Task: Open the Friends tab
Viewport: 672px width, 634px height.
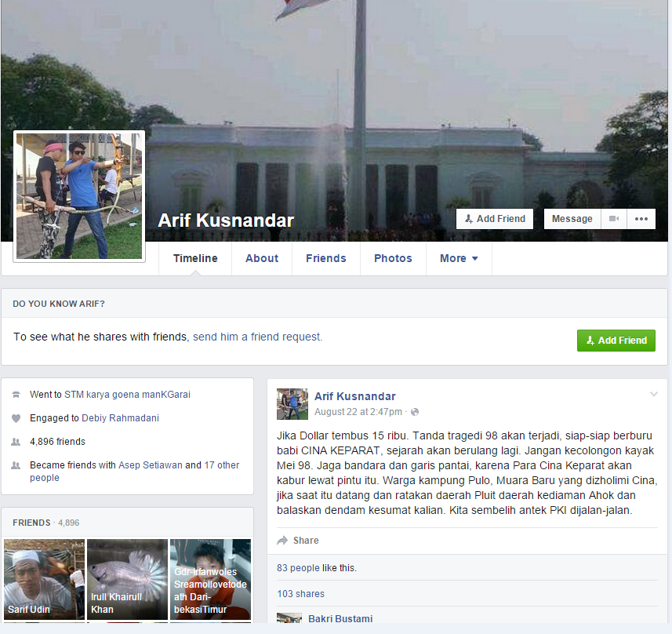Action: [x=325, y=258]
